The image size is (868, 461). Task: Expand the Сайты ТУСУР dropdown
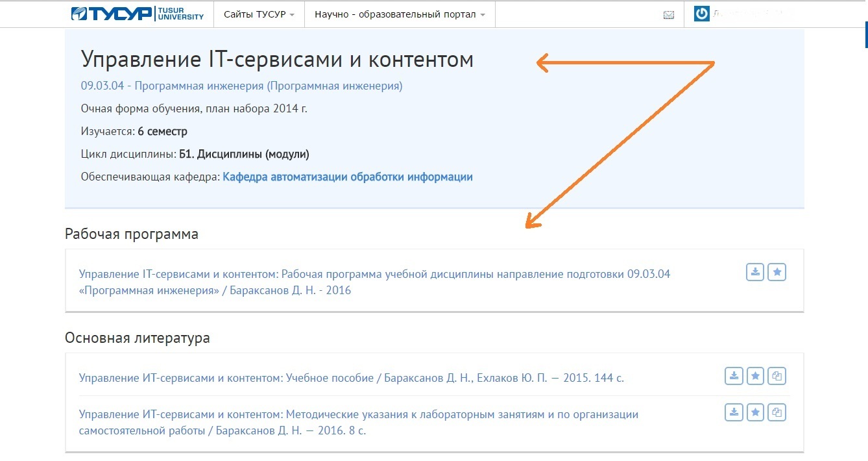click(x=259, y=14)
